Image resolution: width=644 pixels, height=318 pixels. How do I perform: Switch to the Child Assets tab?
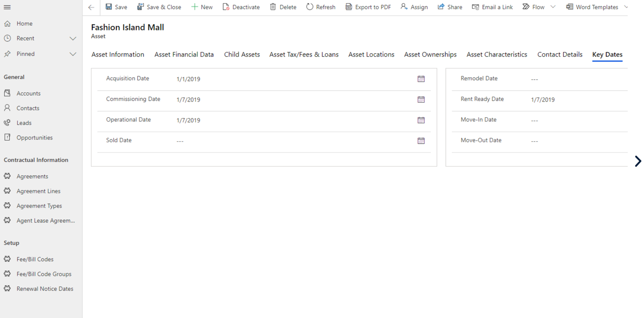[242, 54]
